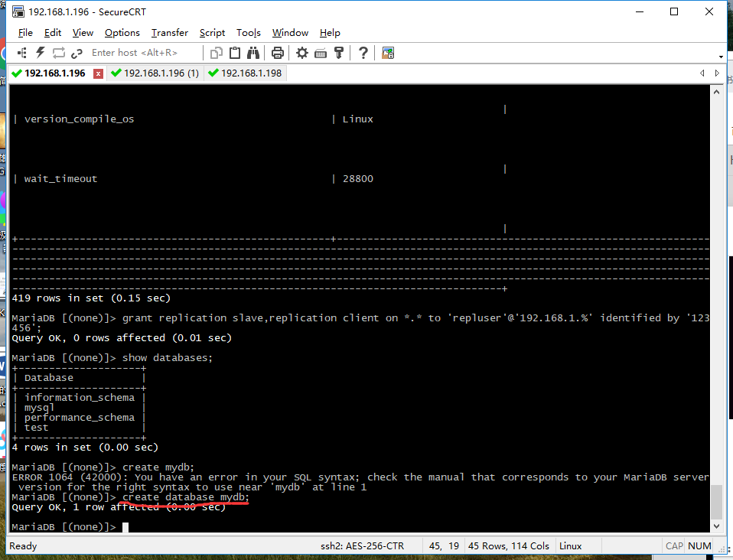The image size is (733, 560).
Task: Click the Quick Connect lightning icon
Action: pyautogui.click(x=41, y=53)
